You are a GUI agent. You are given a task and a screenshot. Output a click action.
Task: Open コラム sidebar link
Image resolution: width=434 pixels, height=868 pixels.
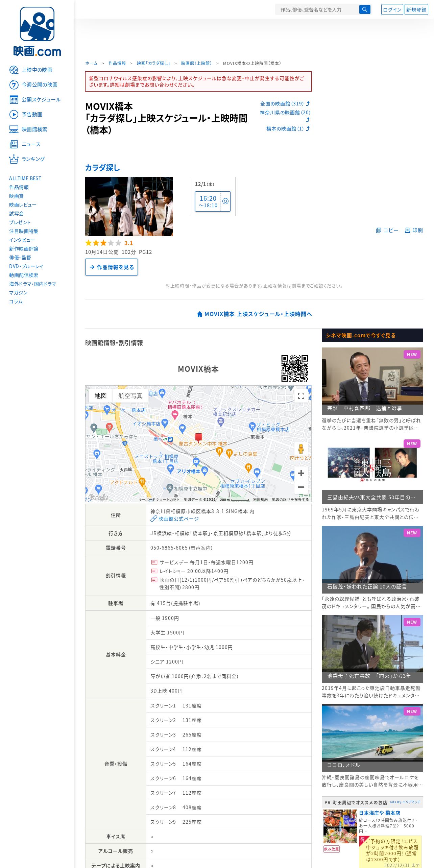pos(16,302)
